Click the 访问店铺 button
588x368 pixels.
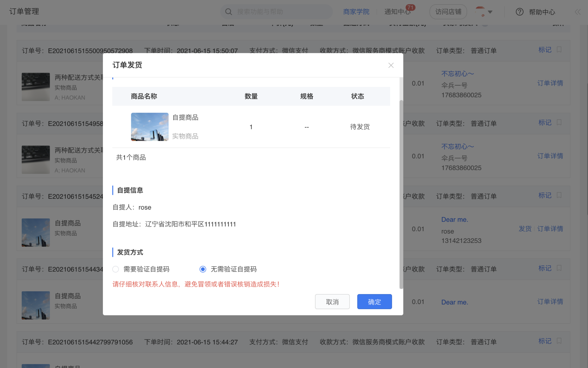pos(448,12)
